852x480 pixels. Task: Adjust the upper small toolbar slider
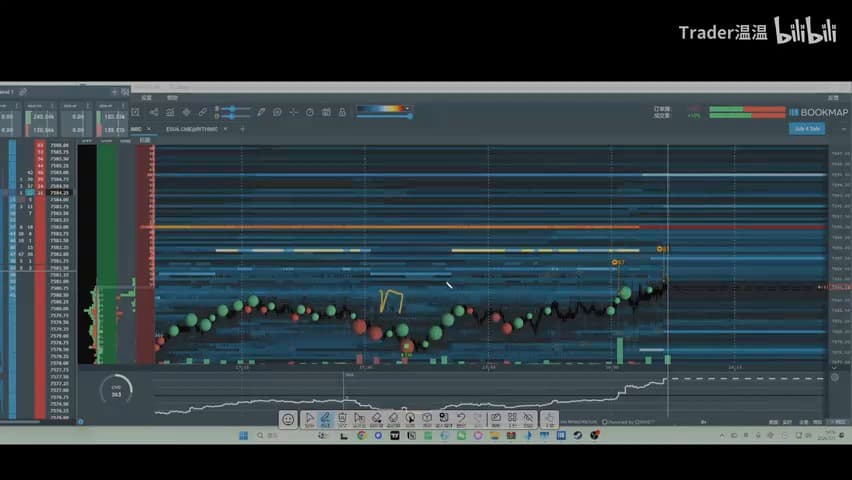233,109
